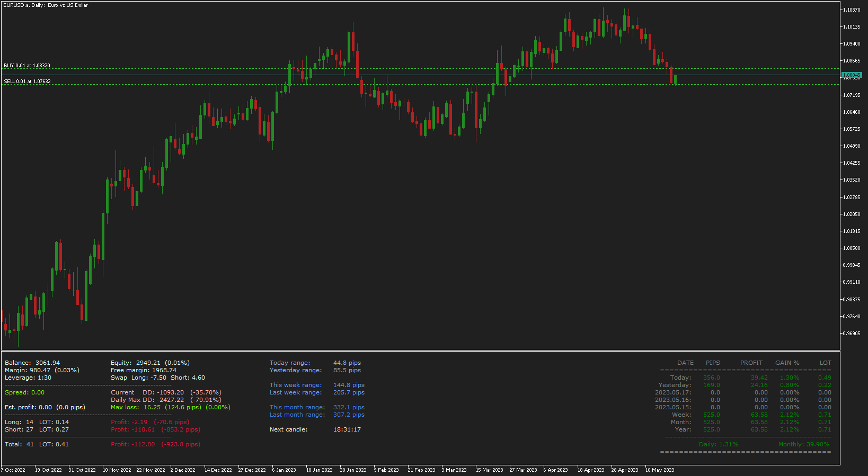Click the Free margin: 1968.74 line

144,371
